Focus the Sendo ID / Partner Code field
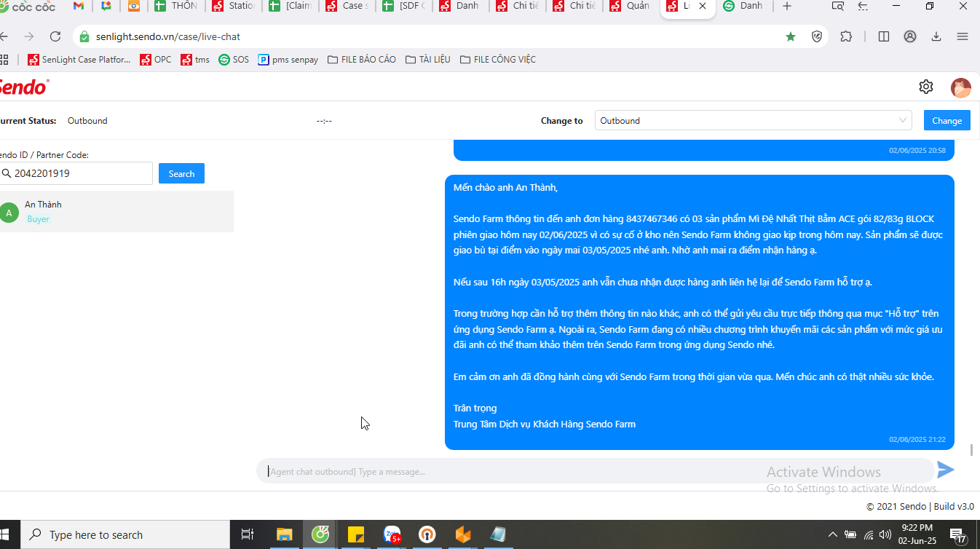 76,173
